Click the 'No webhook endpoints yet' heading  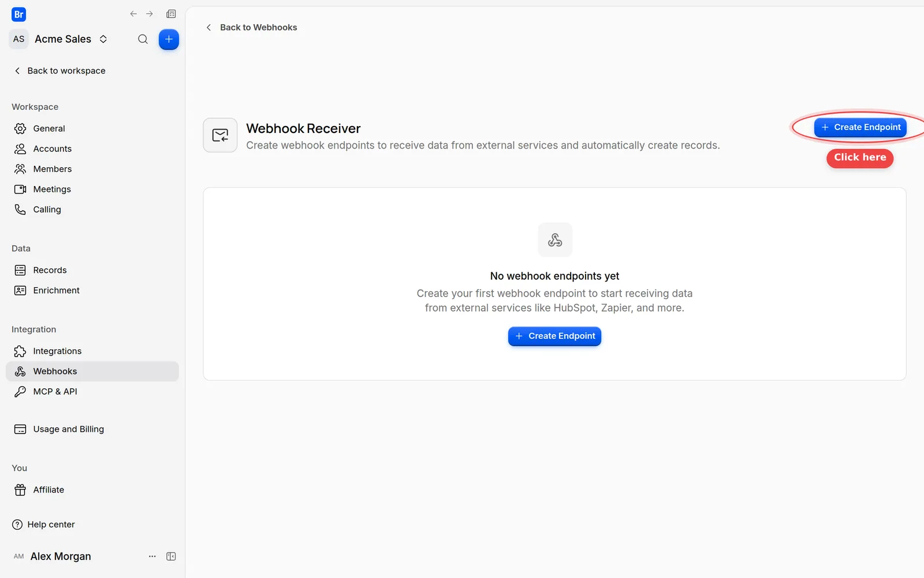[x=554, y=276]
